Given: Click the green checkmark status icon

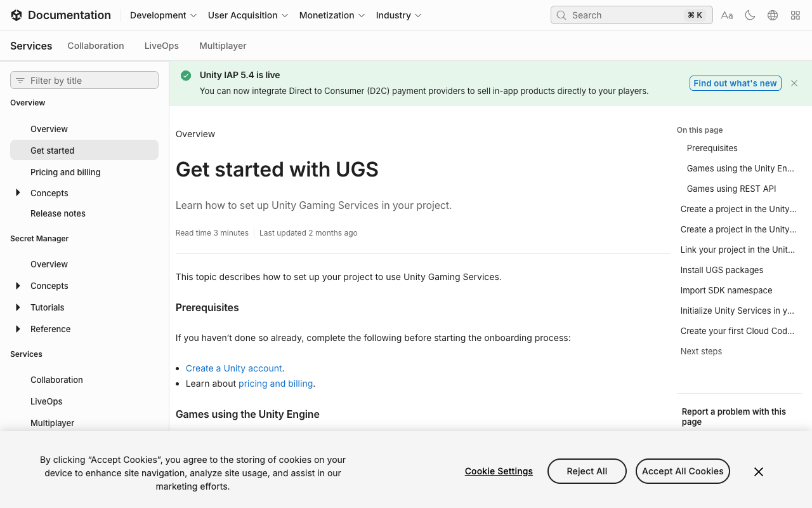Looking at the screenshot, I should [186, 76].
